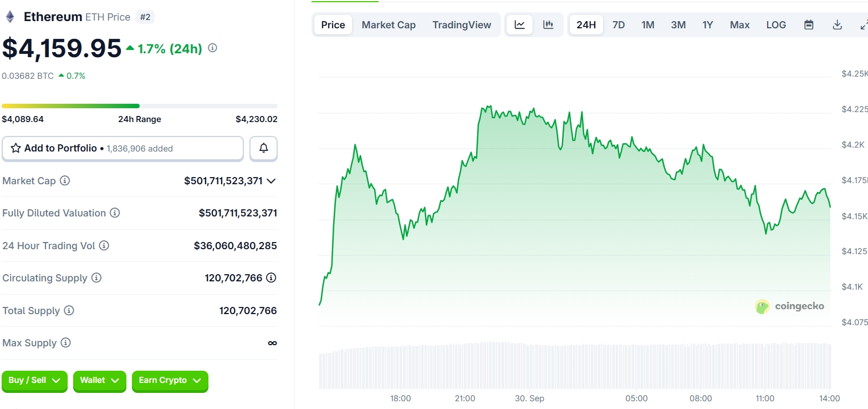868x409 pixels.
Task: Click the info icon beside Market Cap
Action: click(65, 181)
